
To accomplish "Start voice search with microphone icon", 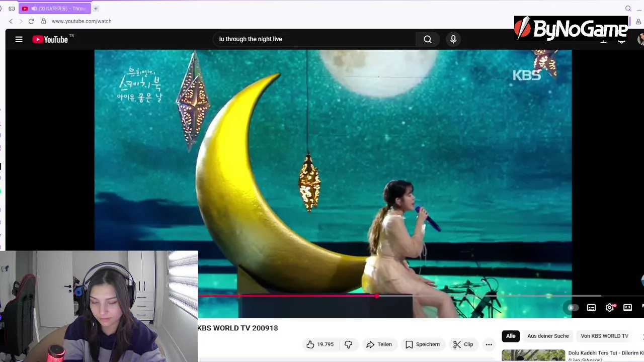I will (x=453, y=39).
